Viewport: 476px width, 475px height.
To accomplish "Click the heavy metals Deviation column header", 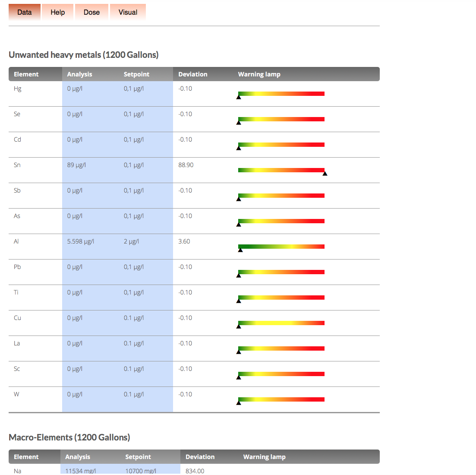I will (x=193, y=74).
